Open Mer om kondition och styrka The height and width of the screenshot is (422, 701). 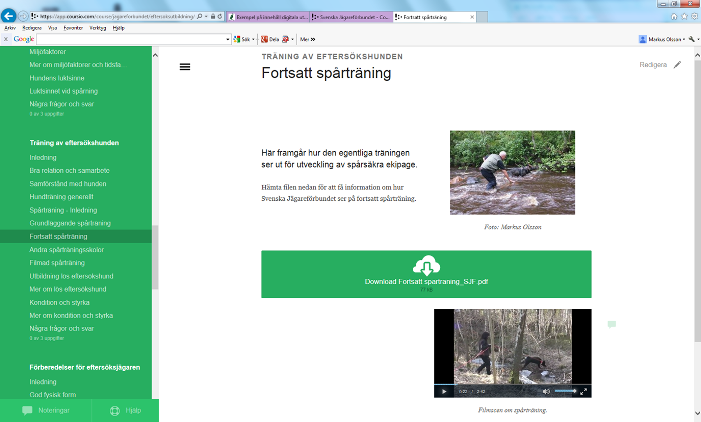coord(71,315)
